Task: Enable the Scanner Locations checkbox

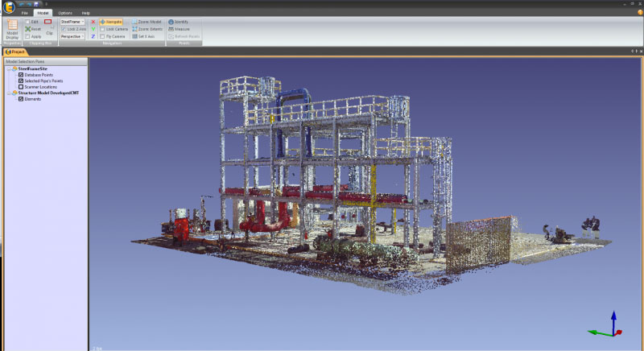Action: pos(21,86)
